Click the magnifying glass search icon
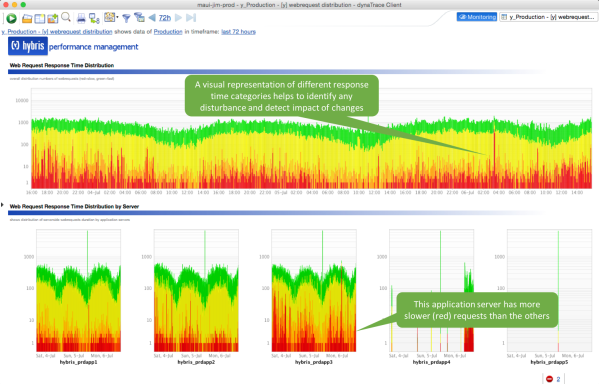Viewport: 599px width, 384px height. [66, 17]
